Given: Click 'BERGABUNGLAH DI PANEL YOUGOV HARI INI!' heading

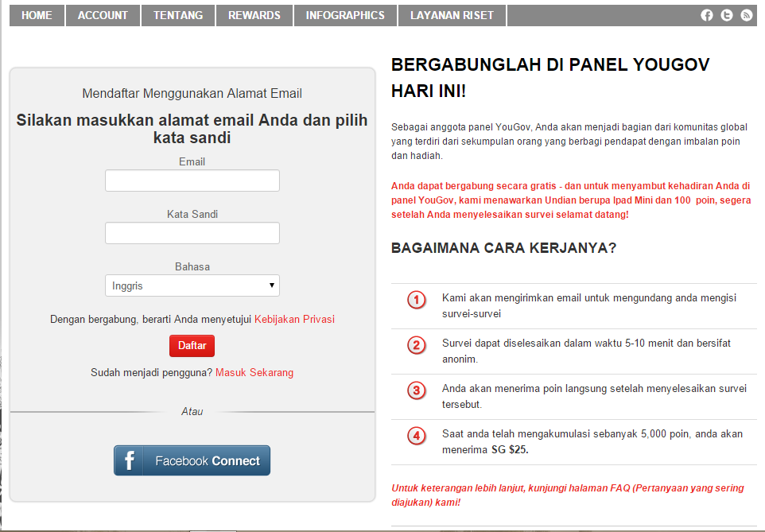Looking at the screenshot, I should (x=550, y=78).
